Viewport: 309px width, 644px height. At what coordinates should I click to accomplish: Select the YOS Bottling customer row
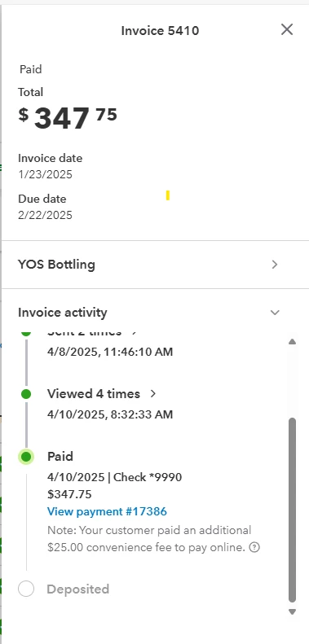[155, 265]
